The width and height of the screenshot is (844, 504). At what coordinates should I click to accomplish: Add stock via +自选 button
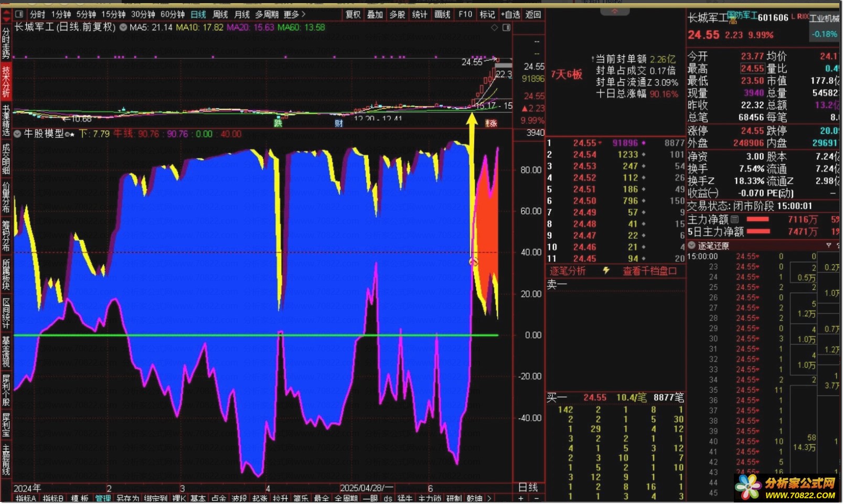pos(510,14)
